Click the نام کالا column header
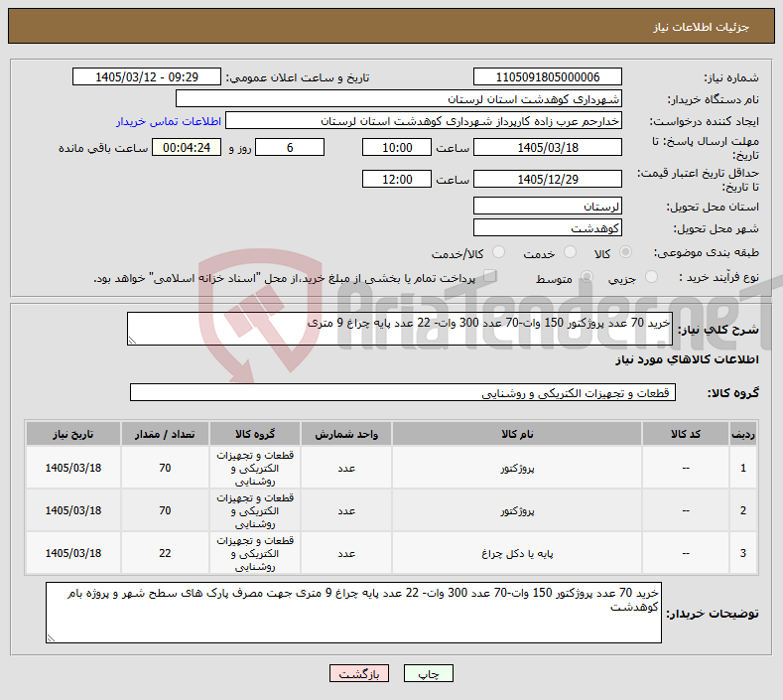The height and width of the screenshot is (700, 783). (517, 434)
